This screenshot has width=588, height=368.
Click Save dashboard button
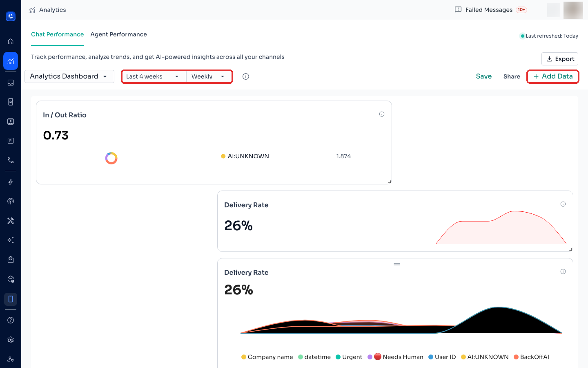(484, 76)
